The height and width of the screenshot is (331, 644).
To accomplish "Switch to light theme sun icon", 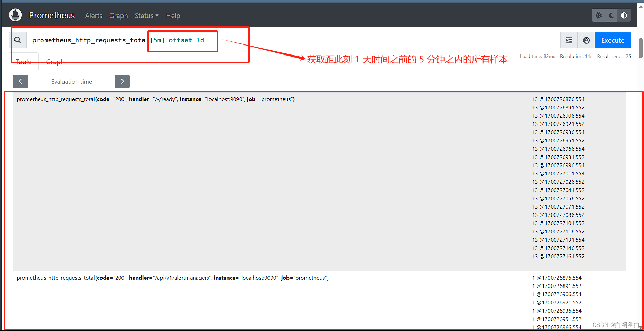I will (599, 16).
